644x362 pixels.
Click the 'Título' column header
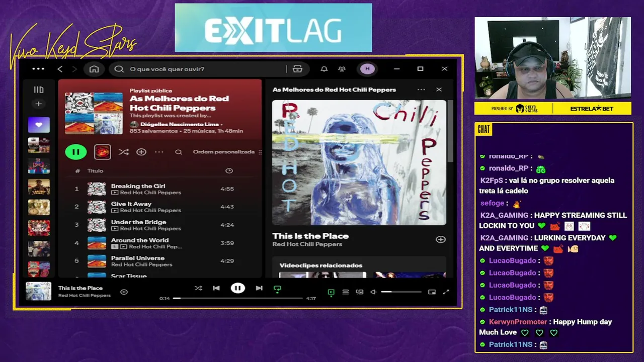pos(95,171)
